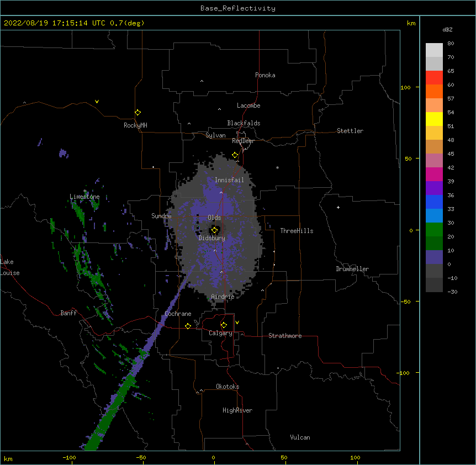Choose the bright green 20-30 dBZ swatch
Screen dimensions: 476x465
(x=434, y=230)
